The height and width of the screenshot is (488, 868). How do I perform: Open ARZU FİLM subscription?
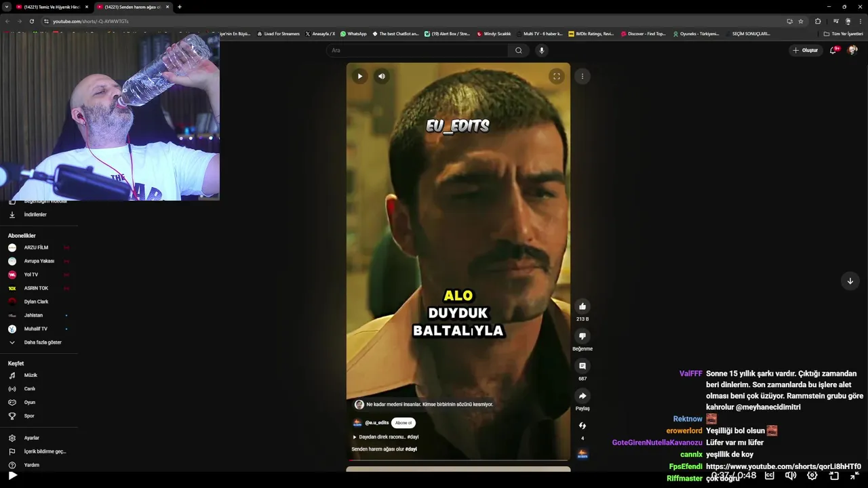click(x=39, y=247)
